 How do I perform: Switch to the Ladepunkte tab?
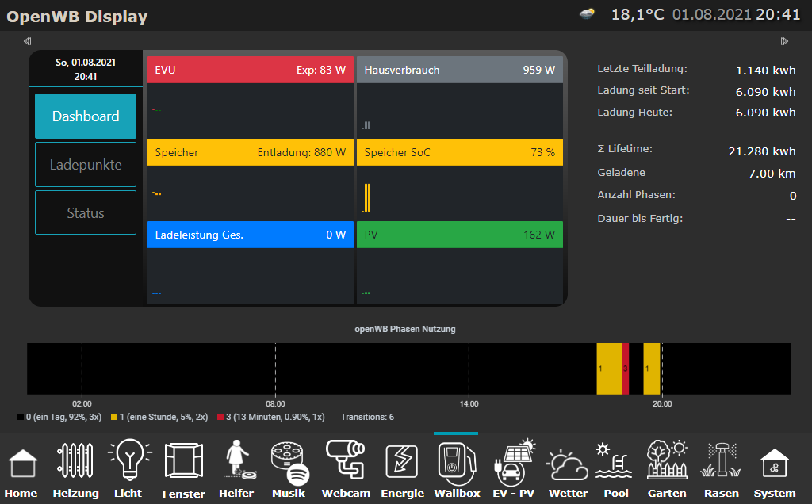(86, 165)
